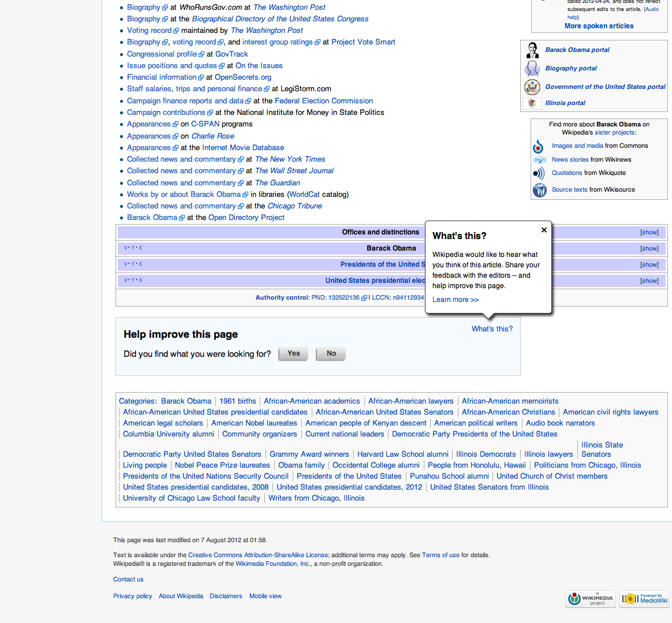Open Source texts from Wikisource
This screenshot has width=672, height=623.
569,189
